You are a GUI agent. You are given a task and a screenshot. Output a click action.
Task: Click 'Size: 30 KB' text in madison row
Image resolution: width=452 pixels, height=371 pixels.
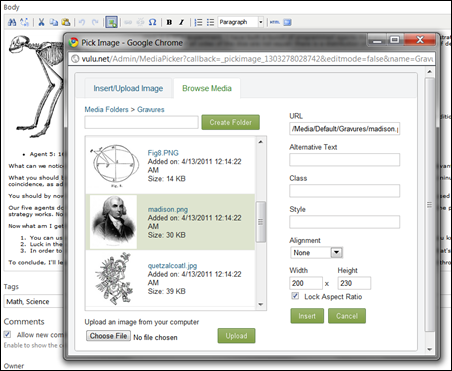pos(167,235)
